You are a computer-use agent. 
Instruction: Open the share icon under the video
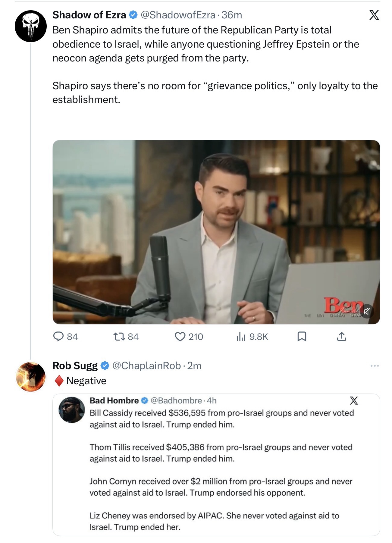click(341, 336)
